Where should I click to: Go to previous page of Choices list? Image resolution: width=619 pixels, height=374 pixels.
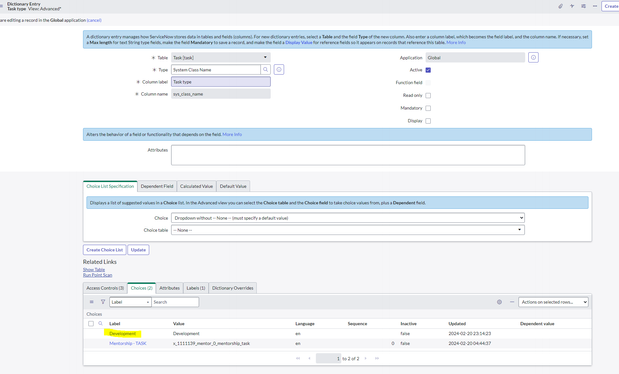click(x=309, y=358)
